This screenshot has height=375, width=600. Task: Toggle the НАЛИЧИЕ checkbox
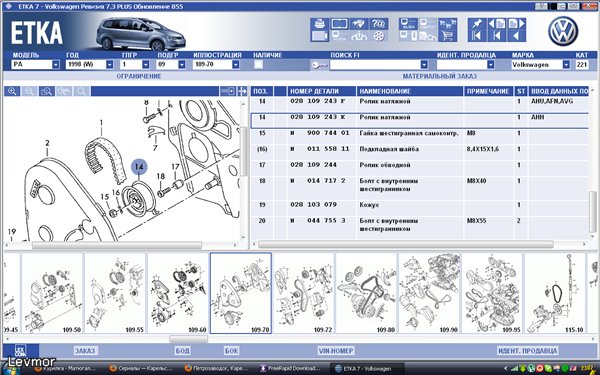pos(259,65)
